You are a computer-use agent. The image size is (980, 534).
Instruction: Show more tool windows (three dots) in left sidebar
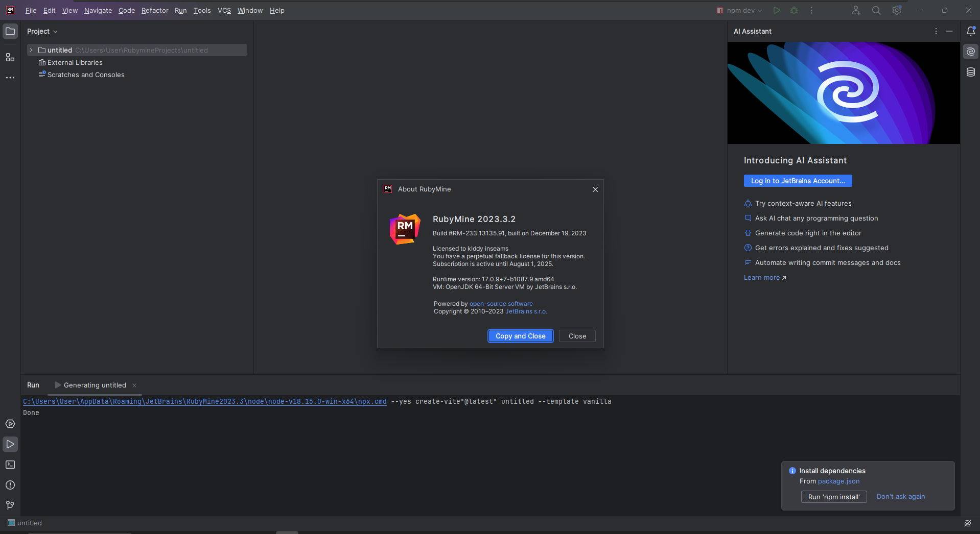click(10, 78)
